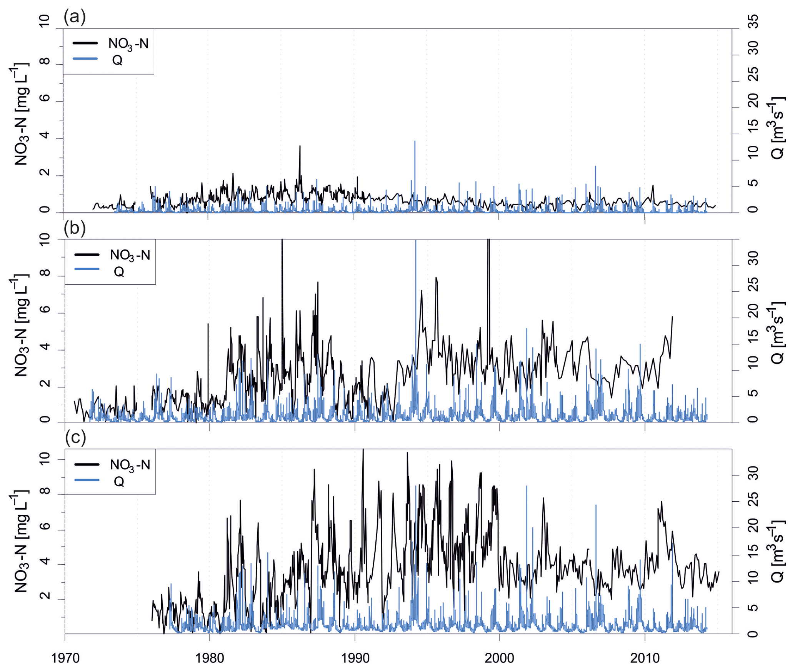Click the 1980 x-axis tick label

point(210,658)
